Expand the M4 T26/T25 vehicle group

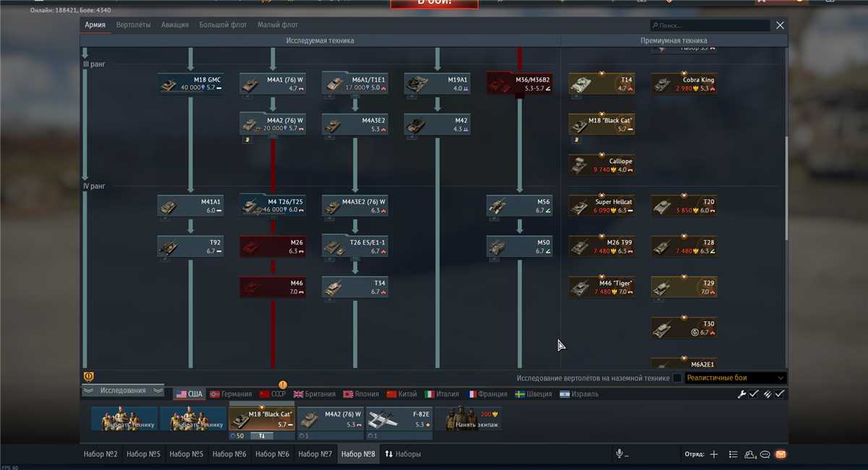click(273, 205)
